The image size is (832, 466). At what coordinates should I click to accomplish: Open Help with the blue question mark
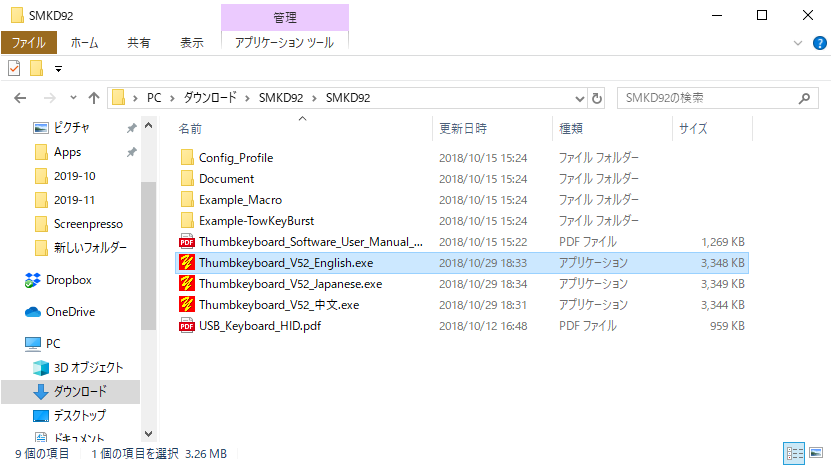820,43
